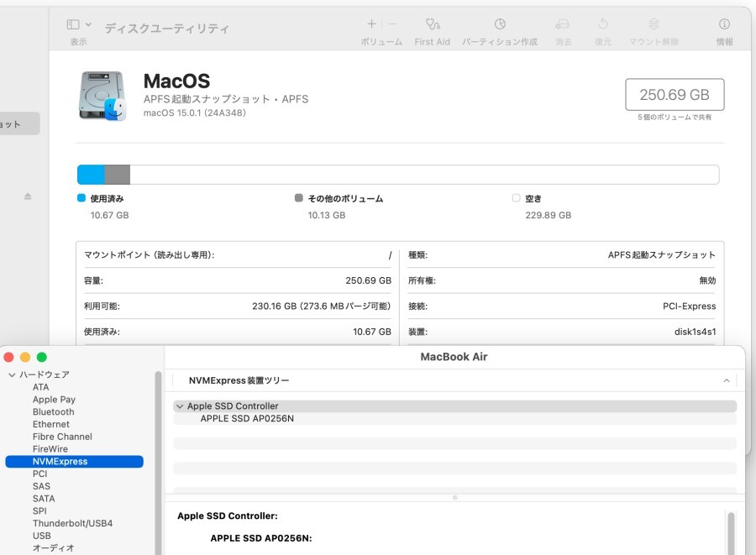This screenshot has height=555, width=756.
Task: Select Thunderbolt/USB4 in hardware list
Action: tap(72, 523)
